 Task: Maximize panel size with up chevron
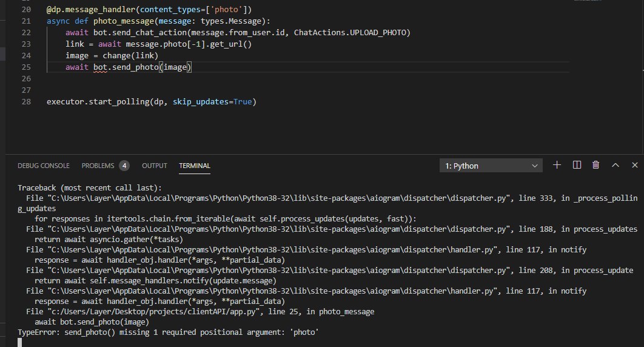(615, 165)
